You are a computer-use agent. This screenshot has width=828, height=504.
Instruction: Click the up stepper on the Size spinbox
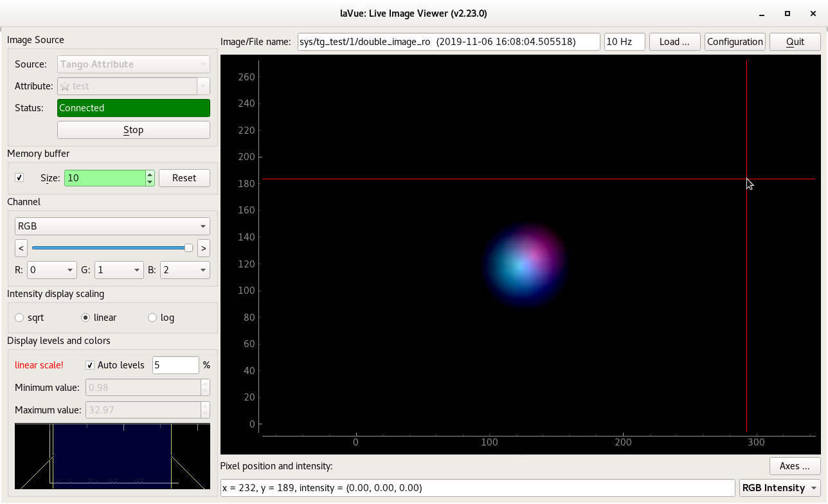[150, 174]
